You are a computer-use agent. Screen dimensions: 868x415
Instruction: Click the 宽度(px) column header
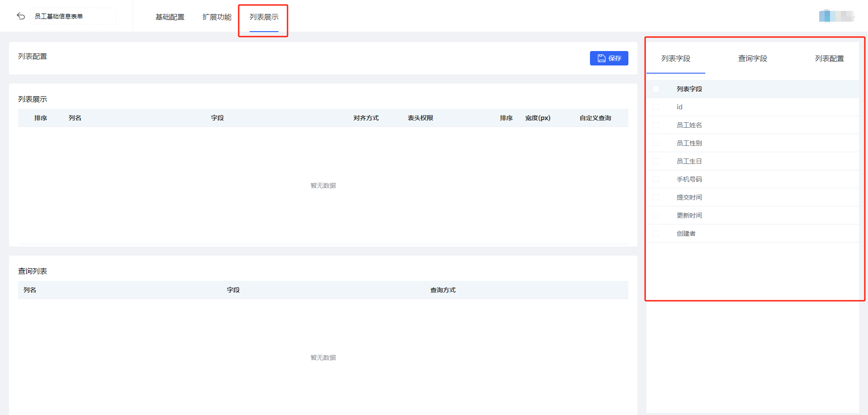tap(538, 118)
